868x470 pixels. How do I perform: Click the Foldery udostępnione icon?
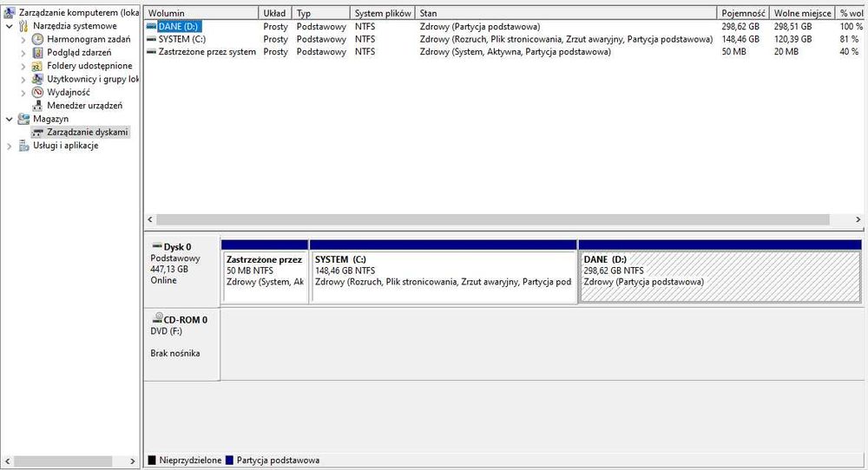(x=37, y=66)
